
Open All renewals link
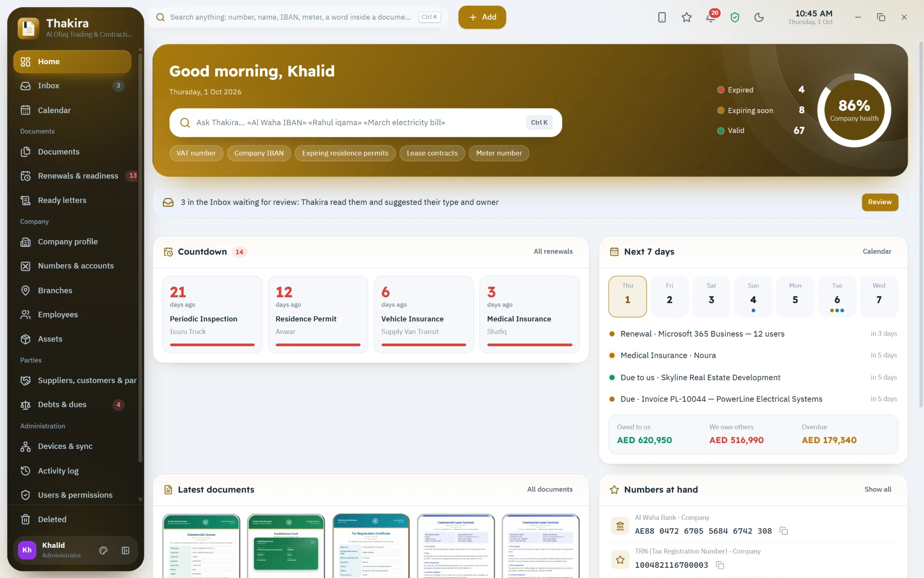click(x=553, y=251)
